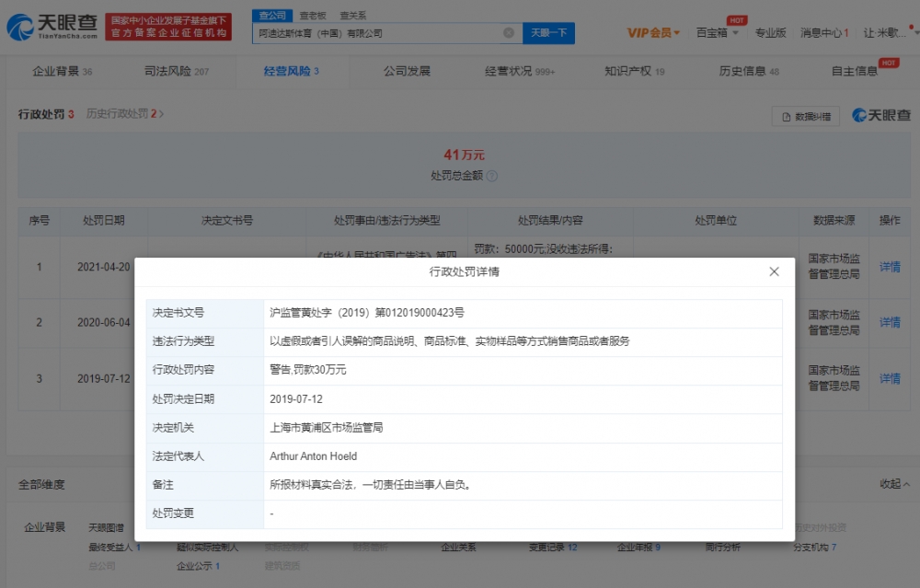Click legal representative Arthur Anton Hoeld

click(314, 456)
